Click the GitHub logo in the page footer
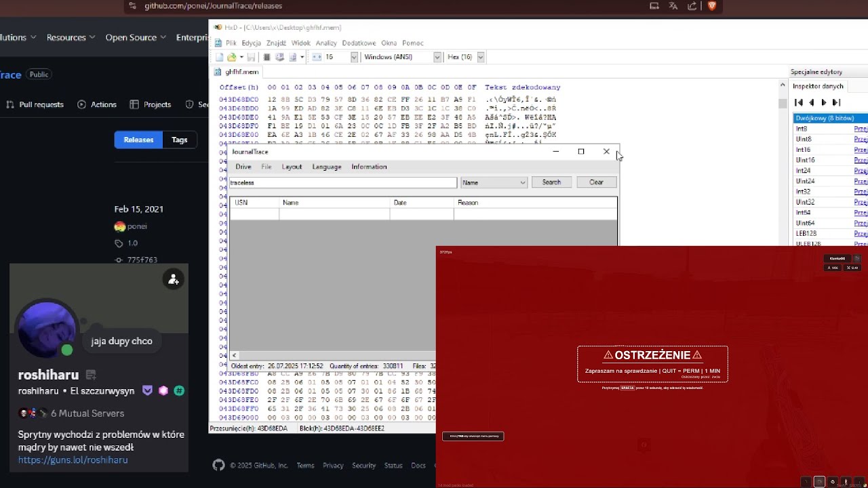 218,465
